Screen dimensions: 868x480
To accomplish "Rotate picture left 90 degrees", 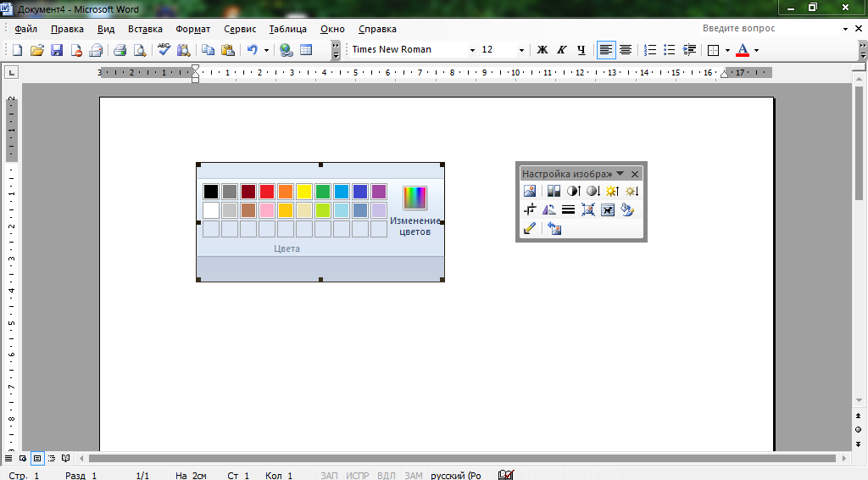I will point(549,209).
